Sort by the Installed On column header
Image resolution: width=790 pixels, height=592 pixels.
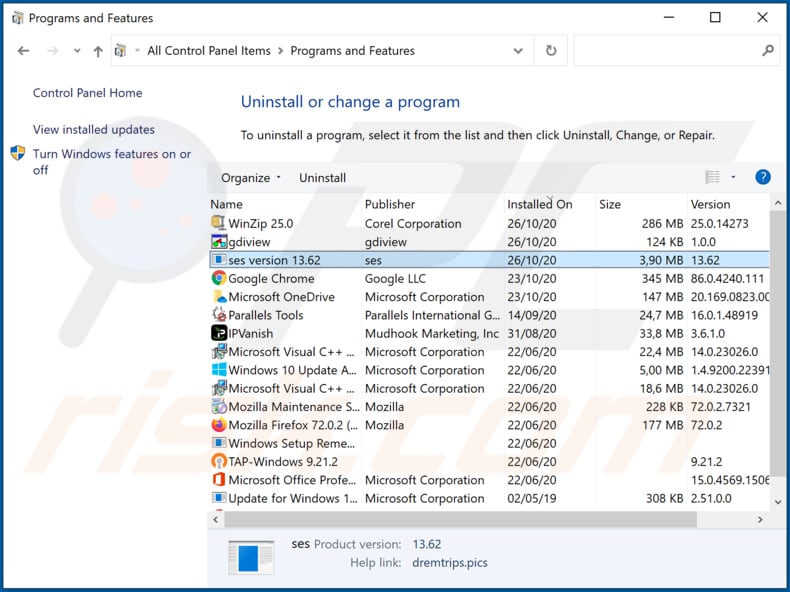click(550, 204)
